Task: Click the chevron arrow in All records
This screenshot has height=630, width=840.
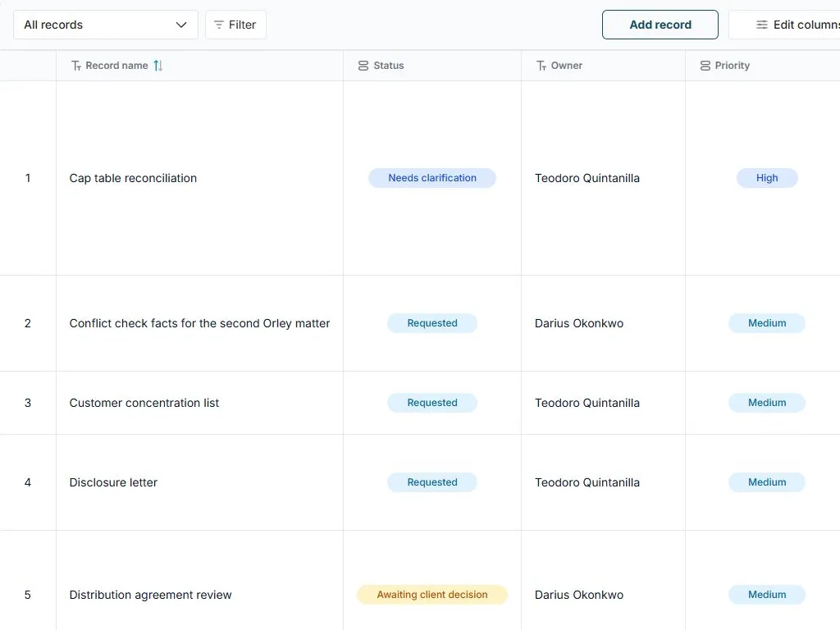Action: point(181,25)
